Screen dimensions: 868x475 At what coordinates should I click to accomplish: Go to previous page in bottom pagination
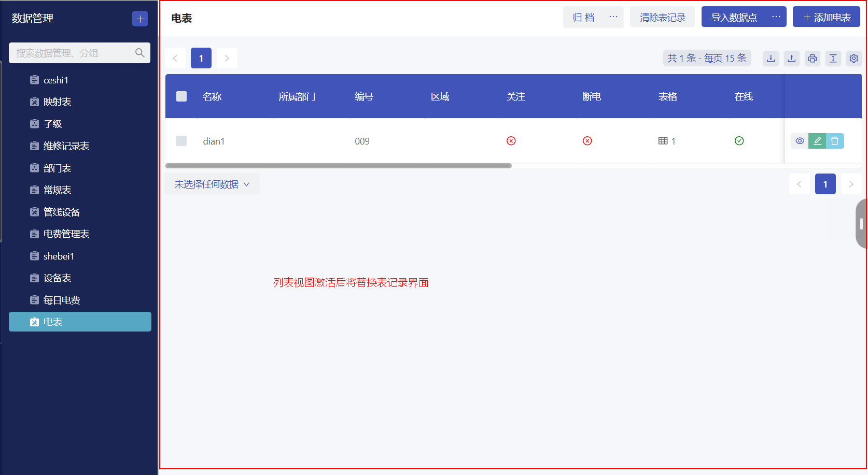click(800, 184)
